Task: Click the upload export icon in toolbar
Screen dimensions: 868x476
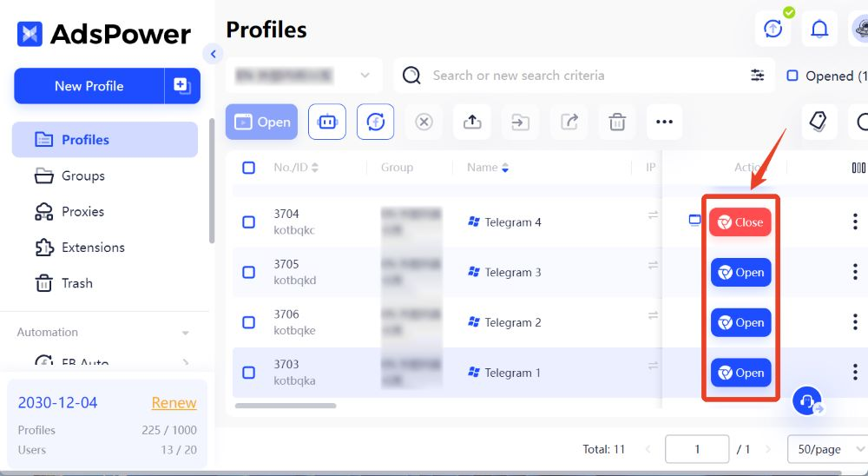Action: click(x=472, y=122)
